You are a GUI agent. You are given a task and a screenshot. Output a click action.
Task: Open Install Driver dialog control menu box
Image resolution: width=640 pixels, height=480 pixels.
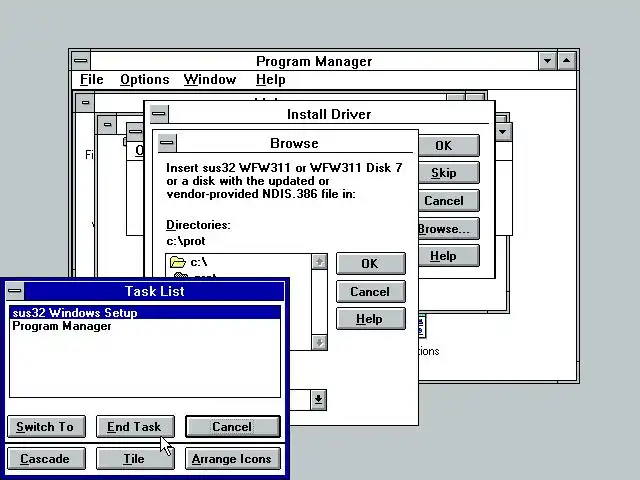click(x=159, y=114)
